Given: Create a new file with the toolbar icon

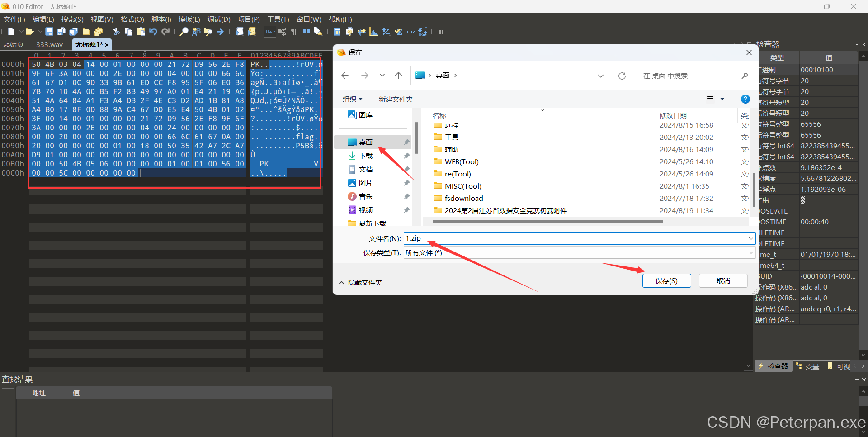Looking at the screenshot, I should click(x=11, y=32).
